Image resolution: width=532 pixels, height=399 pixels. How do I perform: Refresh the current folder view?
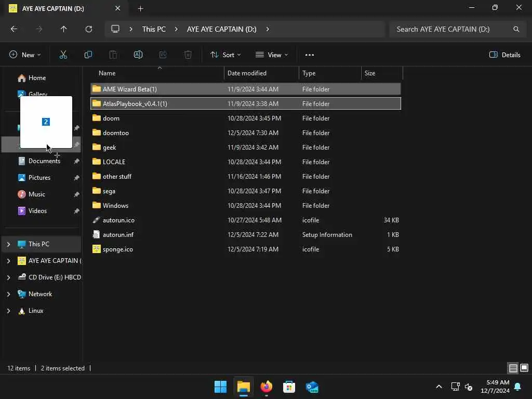(x=88, y=29)
